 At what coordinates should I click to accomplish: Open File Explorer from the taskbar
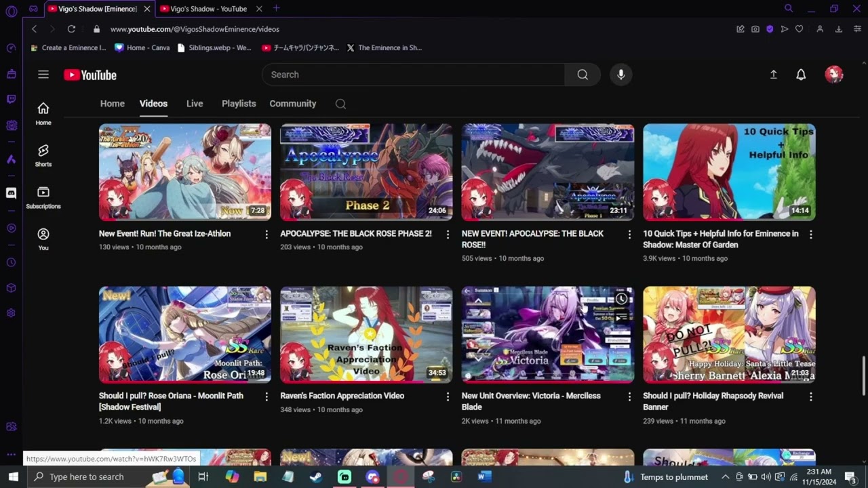(260, 477)
